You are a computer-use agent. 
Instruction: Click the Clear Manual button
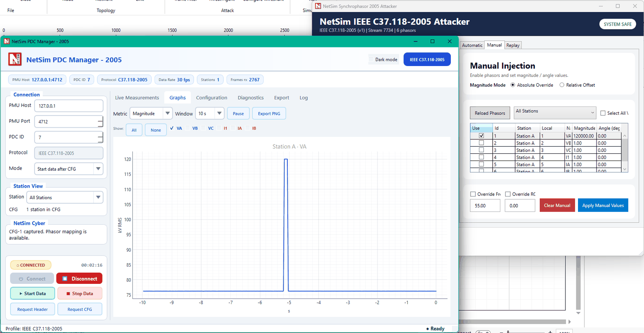tap(557, 205)
